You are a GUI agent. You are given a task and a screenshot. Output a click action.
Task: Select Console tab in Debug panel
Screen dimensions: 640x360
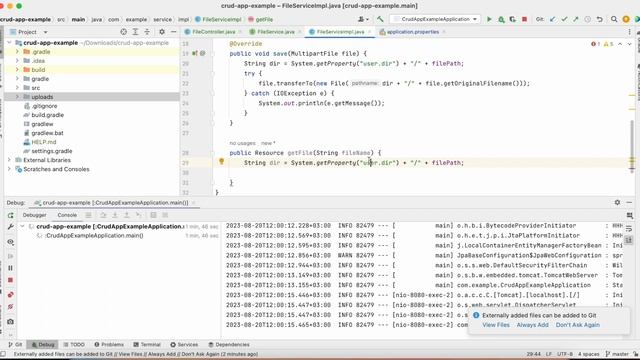point(67,215)
